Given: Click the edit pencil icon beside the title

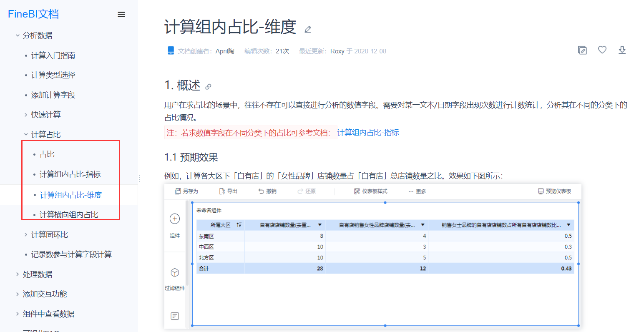Looking at the screenshot, I should 308,29.
